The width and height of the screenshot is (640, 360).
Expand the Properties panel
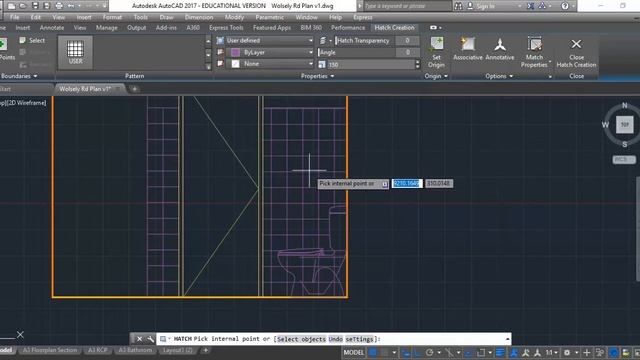click(x=318, y=76)
